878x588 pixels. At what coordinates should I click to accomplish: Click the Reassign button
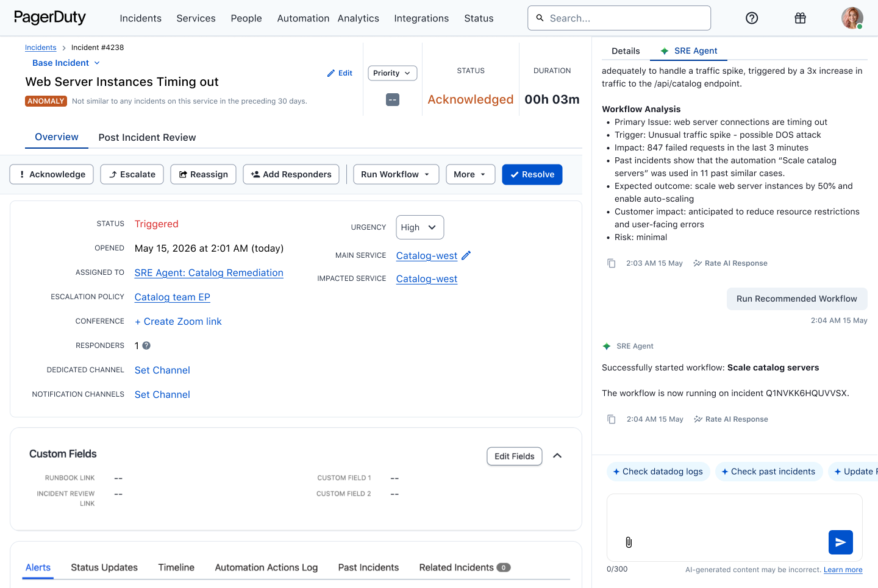(203, 174)
